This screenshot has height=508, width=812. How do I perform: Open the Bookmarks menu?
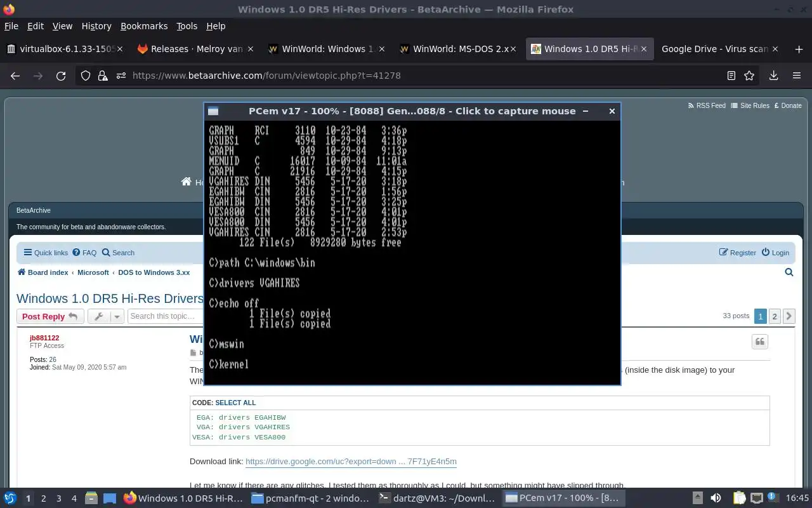coord(144,26)
